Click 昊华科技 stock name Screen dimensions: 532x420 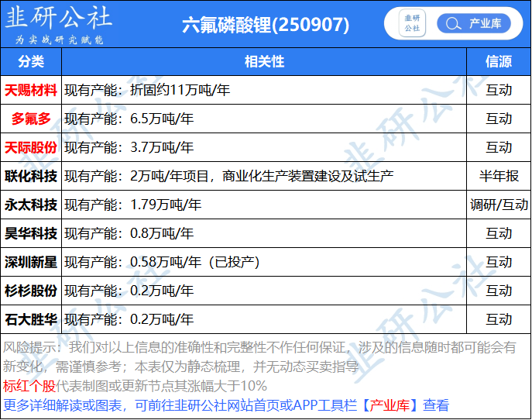[31, 233]
